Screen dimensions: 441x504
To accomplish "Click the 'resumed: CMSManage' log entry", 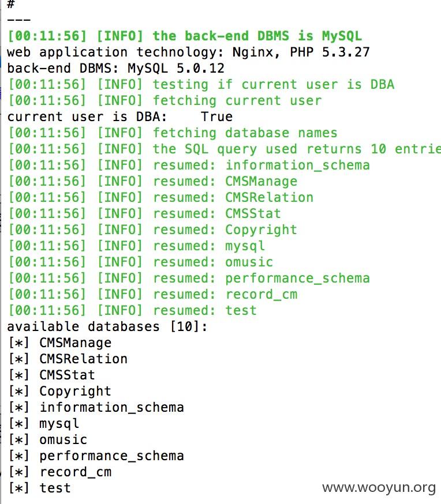I will (x=152, y=181).
